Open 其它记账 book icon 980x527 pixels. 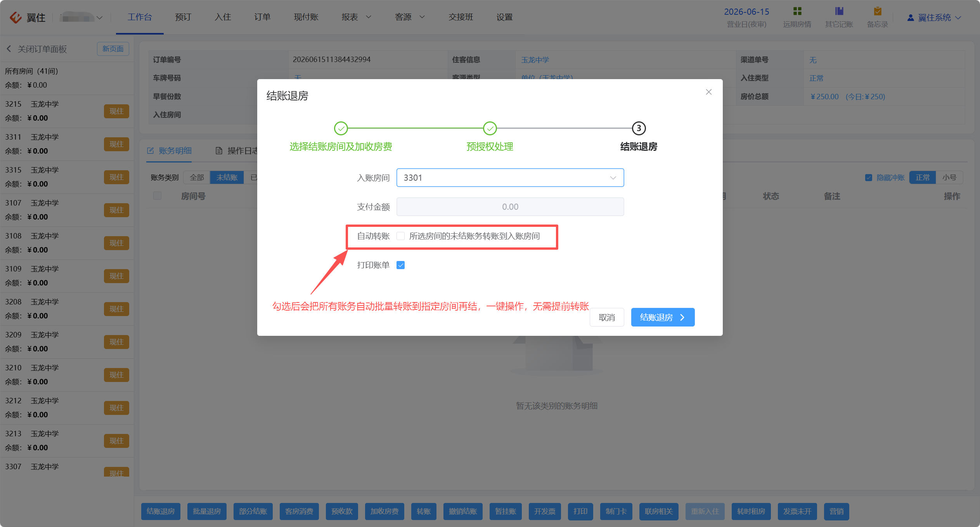pyautogui.click(x=839, y=11)
